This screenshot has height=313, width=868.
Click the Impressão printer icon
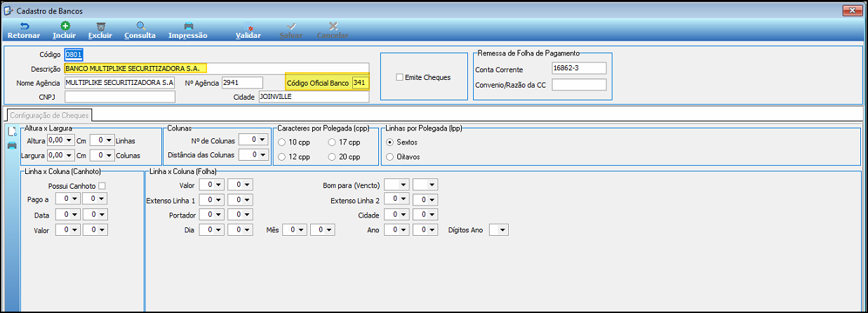188,25
